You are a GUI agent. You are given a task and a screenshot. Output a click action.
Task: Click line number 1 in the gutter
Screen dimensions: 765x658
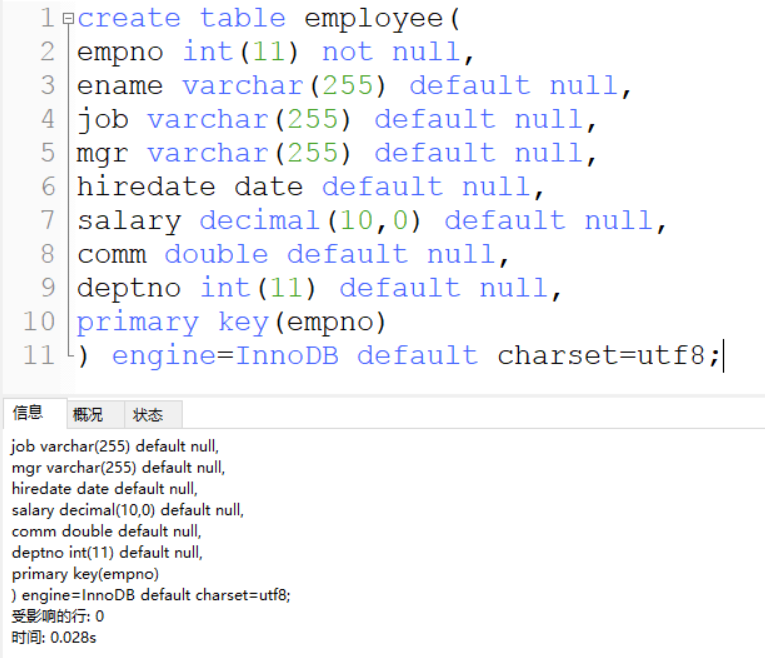click(x=47, y=19)
